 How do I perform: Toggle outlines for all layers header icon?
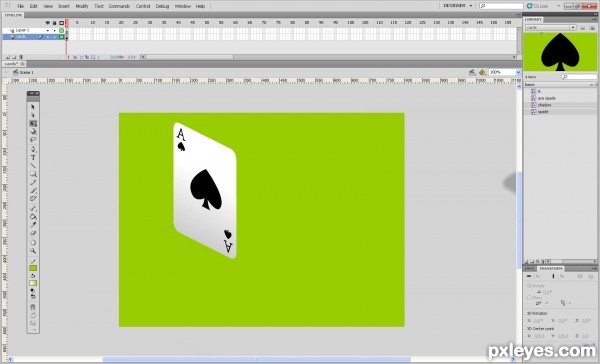click(x=61, y=23)
